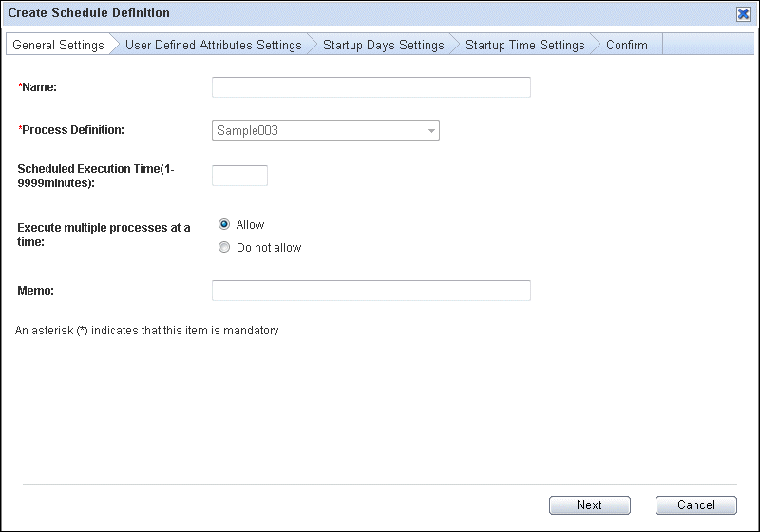Select the Allow radio button
This screenshot has height=532, width=760.
tap(224, 224)
